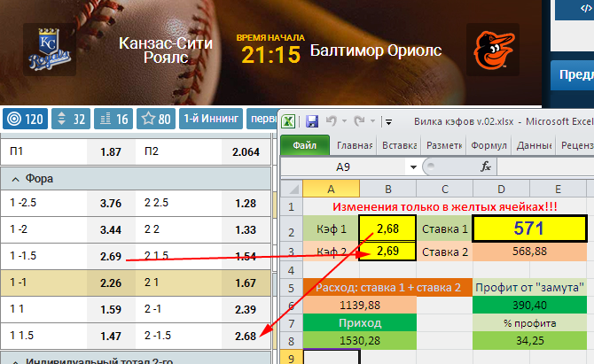The width and height of the screenshot is (594, 364).
Task: Choose odds 1.67 for handicap 2 1
Action: 246,283
